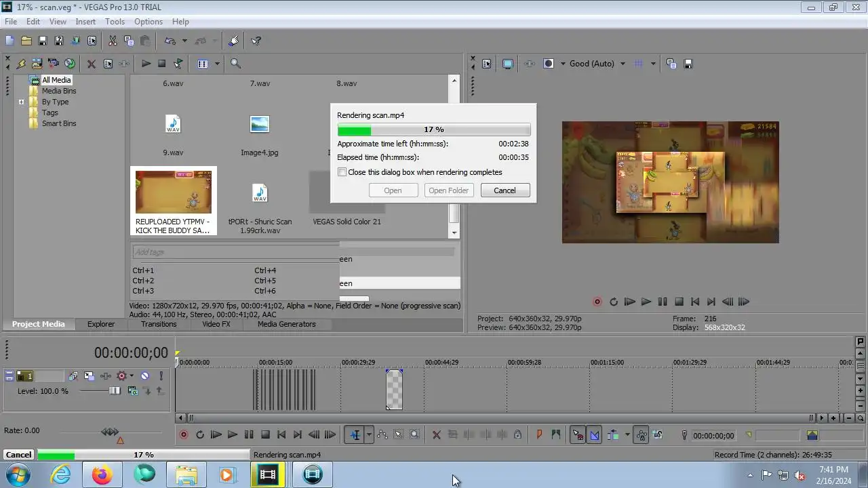868x488 pixels.
Task: Open Undo history dropdown arrow
Action: tap(184, 41)
